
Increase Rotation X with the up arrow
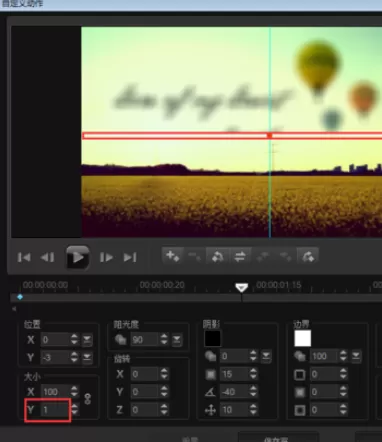click(x=164, y=371)
